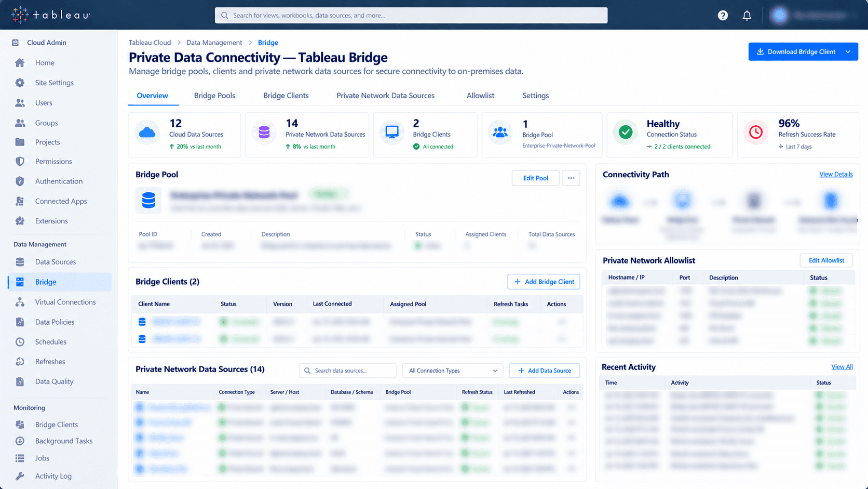Focus the global search field
868x489 pixels.
[411, 16]
